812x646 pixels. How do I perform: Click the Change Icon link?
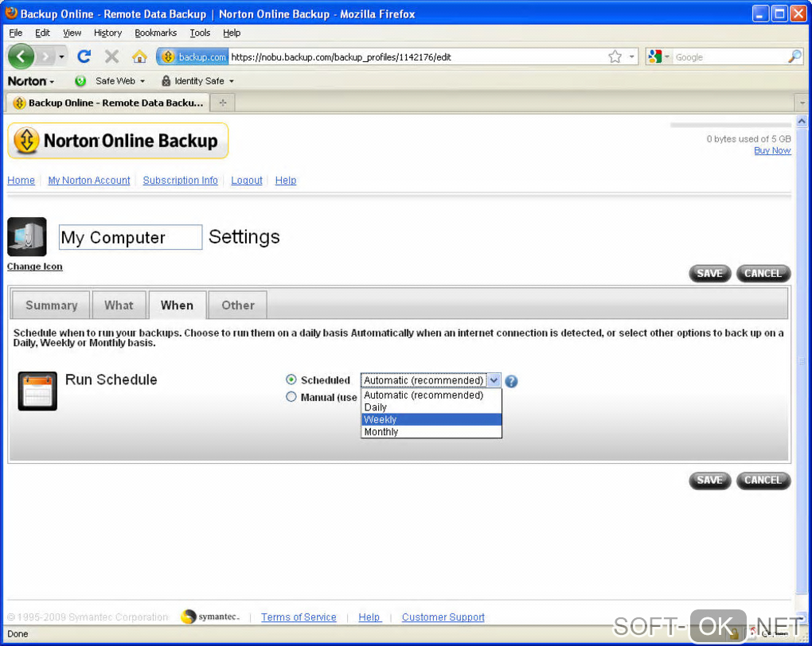tap(35, 266)
